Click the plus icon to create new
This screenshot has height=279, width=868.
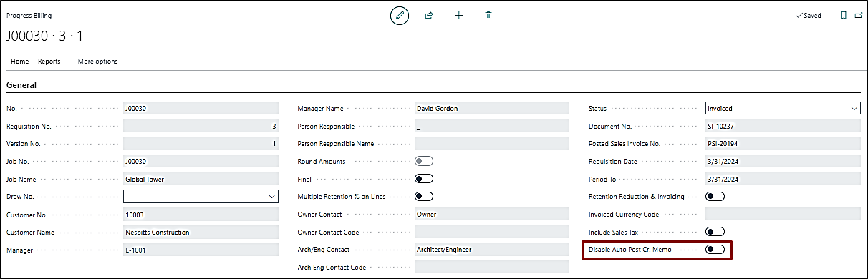(x=459, y=15)
